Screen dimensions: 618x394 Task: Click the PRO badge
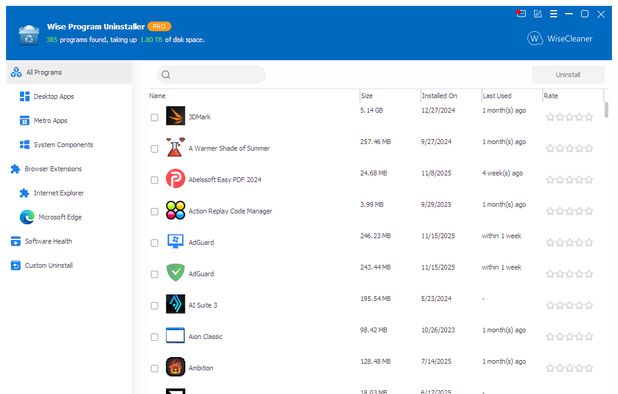point(159,26)
